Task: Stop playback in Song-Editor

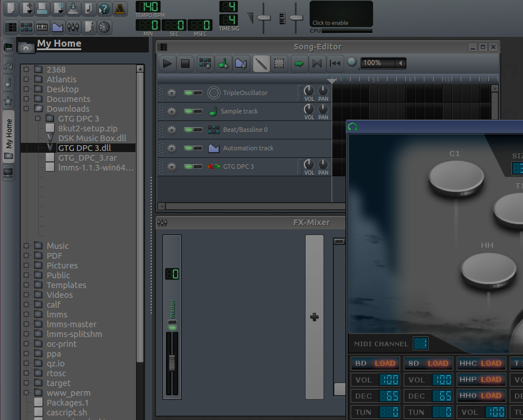Action: 185,63
